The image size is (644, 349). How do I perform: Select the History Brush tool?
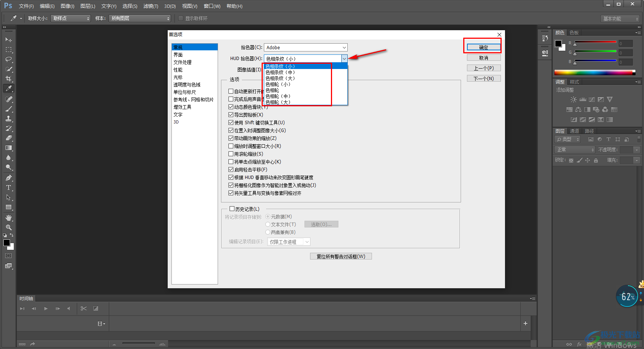click(9, 128)
